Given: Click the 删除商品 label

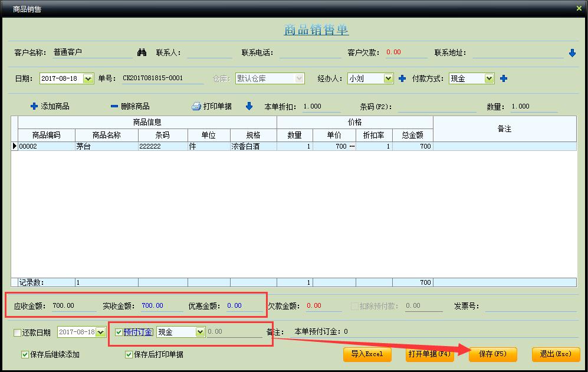Looking at the screenshot, I should (136, 107).
